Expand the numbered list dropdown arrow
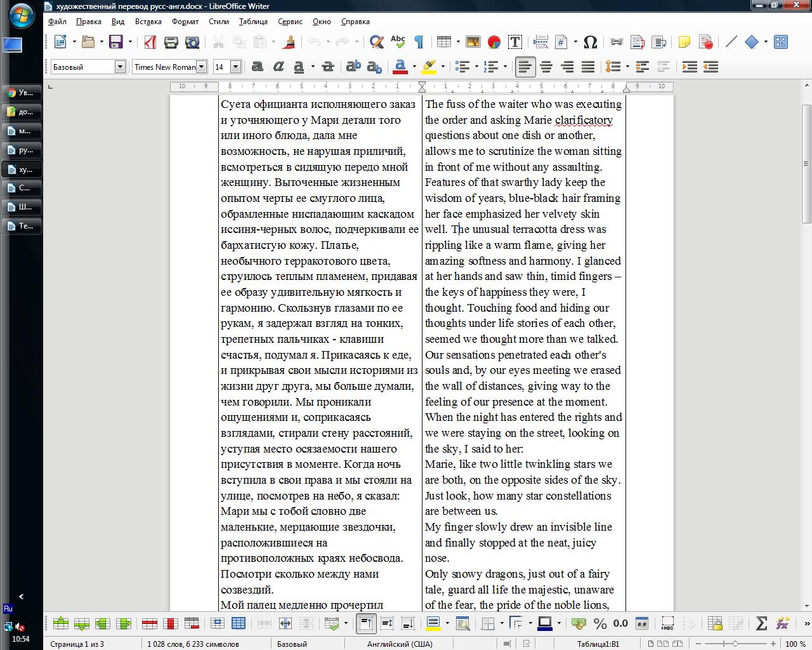 pos(504,67)
